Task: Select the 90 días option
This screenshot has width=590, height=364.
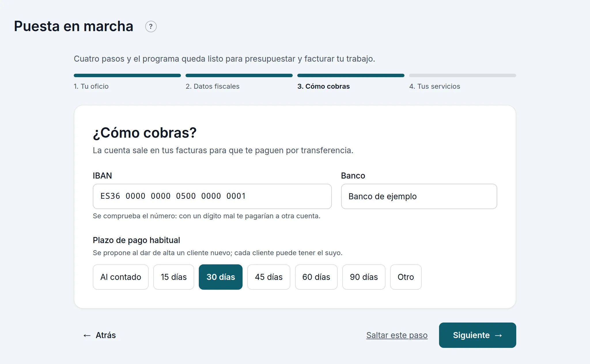Action: 364,277
